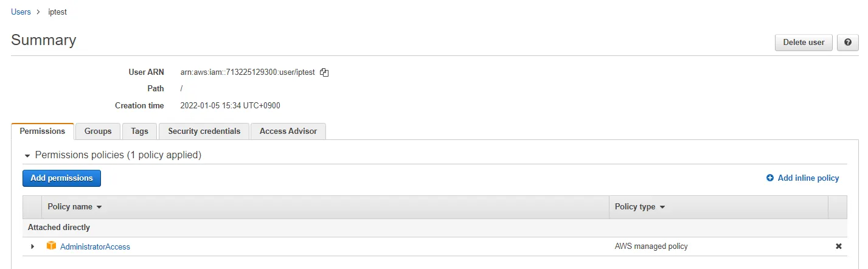
Task: Navigate back to Users via breadcrumb
Action: (21, 12)
